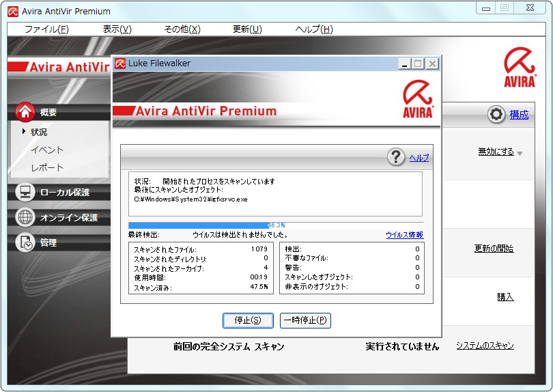The height and width of the screenshot is (392, 553).
Task: Click the スキャンされたファイル count 1079
Action: (259, 249)
